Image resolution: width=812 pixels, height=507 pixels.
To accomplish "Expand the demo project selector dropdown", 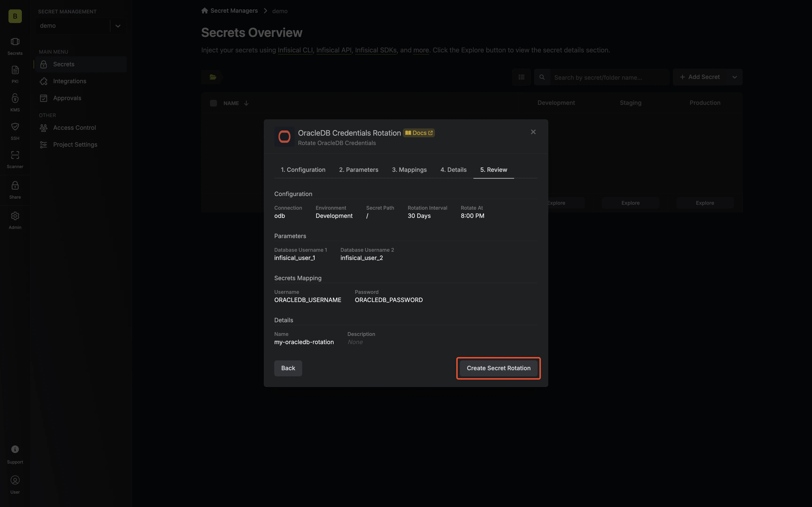I will click(x=118, y=26).
